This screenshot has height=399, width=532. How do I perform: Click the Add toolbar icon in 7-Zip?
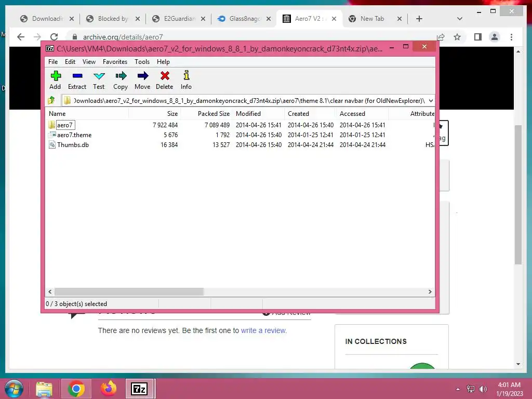coord(55,80)
